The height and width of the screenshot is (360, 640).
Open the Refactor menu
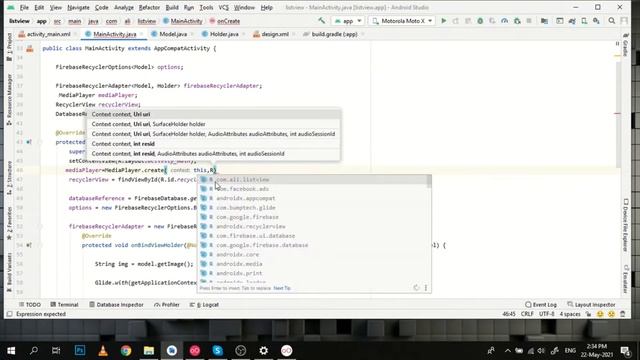[x=149, y=7]
